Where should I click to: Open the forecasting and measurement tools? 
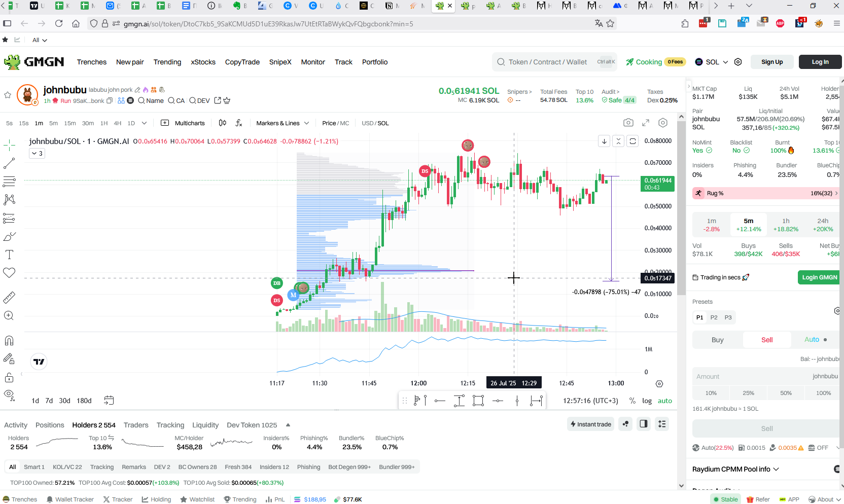[9, 218]
